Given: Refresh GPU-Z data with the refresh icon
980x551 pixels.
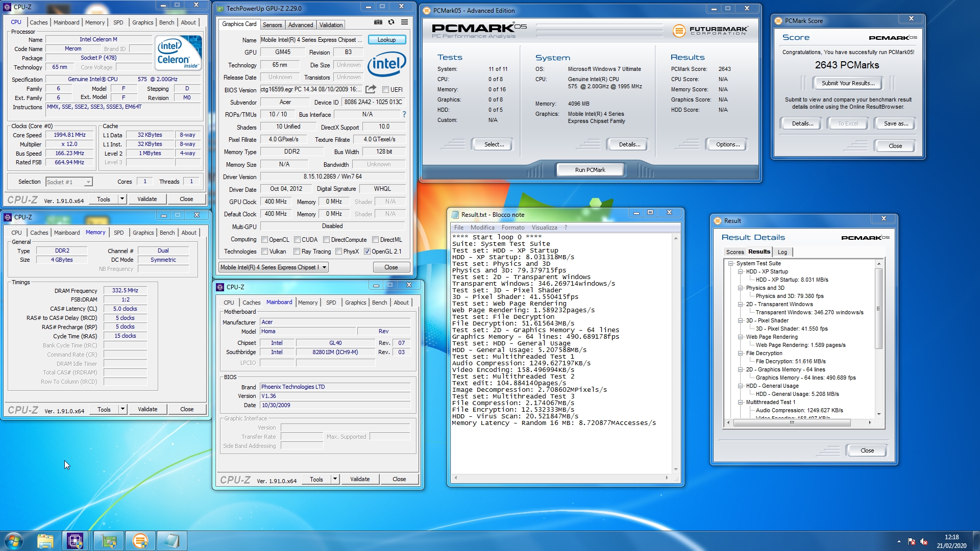Looking at the screenshot, I should 391,22.
